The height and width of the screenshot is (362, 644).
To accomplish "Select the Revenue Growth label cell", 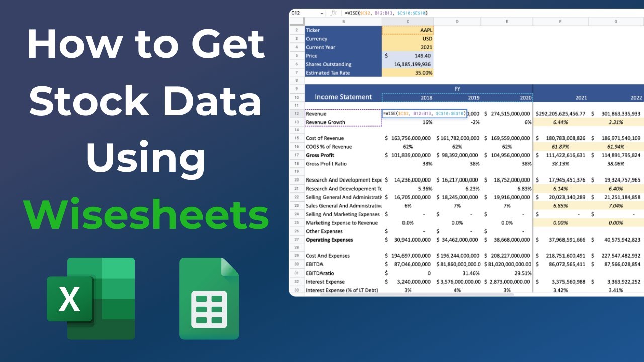I will [343, 122].
